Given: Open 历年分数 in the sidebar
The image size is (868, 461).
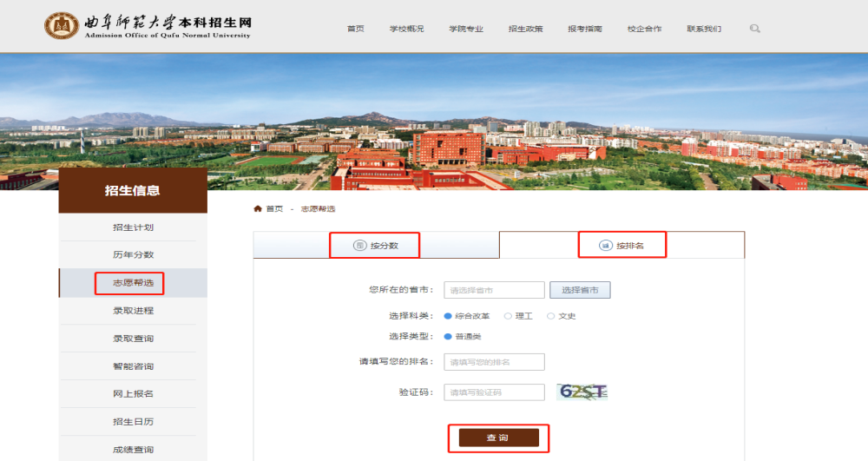Looking at the screenshot, I should click(133, 255).
